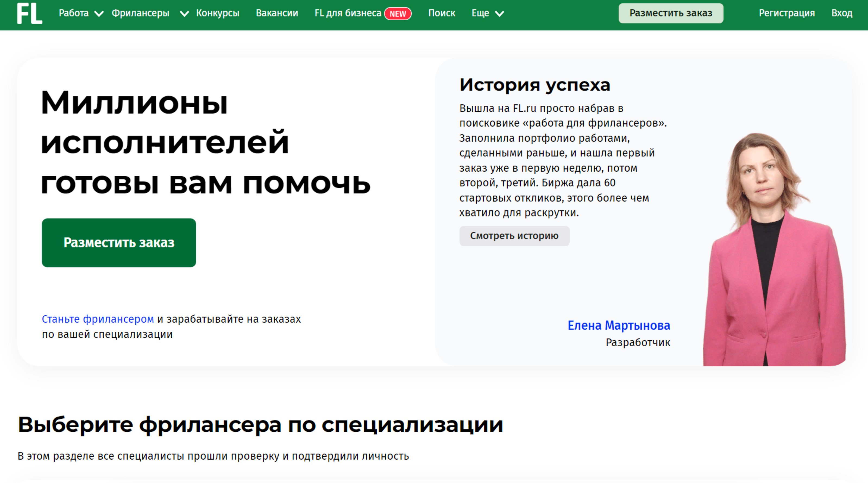
Task: Click the Вход login link
Action: point(842,13)
